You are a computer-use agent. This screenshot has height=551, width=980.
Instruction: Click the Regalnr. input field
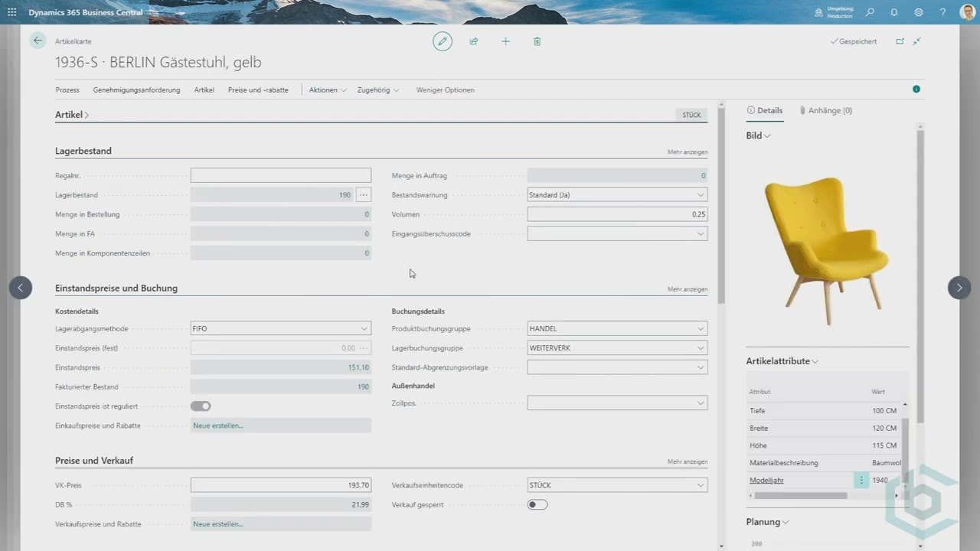click(280, 176)
